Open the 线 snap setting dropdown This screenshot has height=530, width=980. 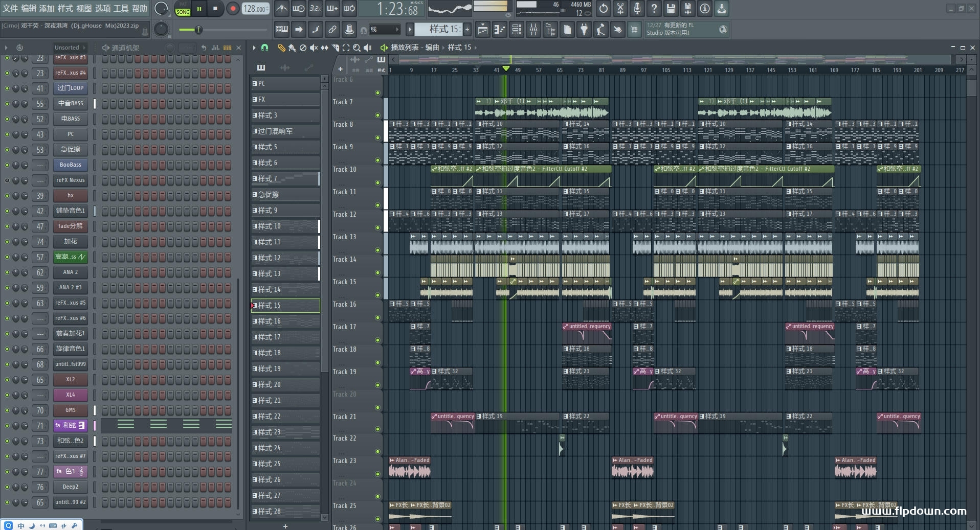click(384, 30)
